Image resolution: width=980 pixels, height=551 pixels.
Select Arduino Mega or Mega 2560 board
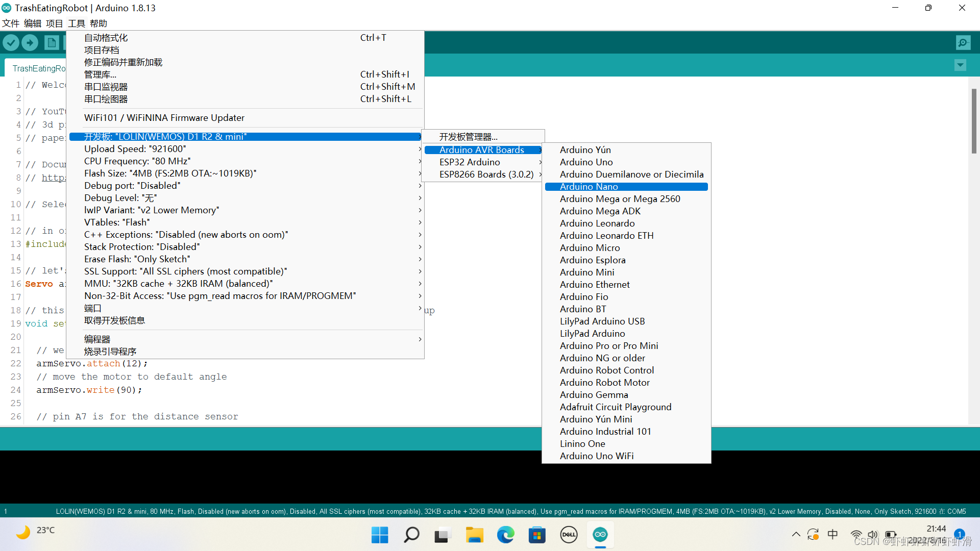pos(626,199)
